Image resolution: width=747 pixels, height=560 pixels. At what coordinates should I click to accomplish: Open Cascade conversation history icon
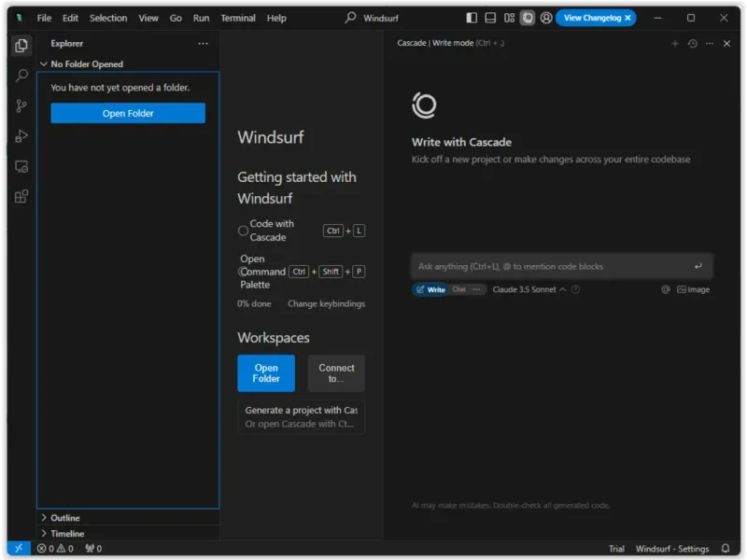click(x=692, y=44)
